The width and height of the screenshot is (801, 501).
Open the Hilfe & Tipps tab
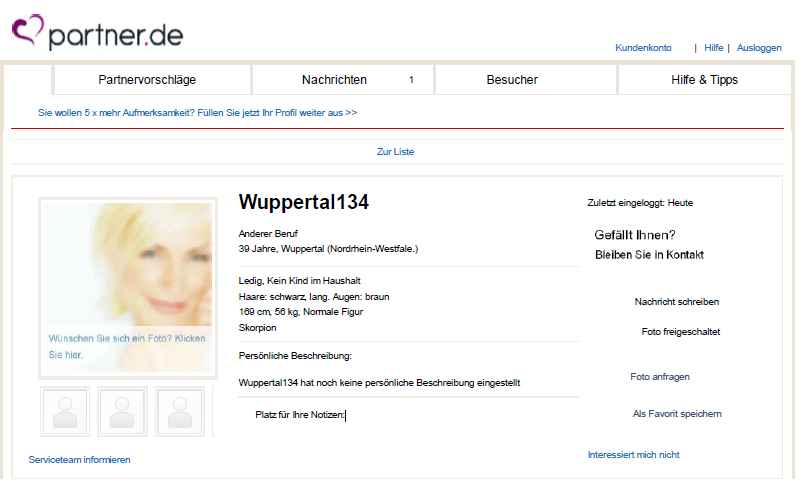tap(704, 80)
